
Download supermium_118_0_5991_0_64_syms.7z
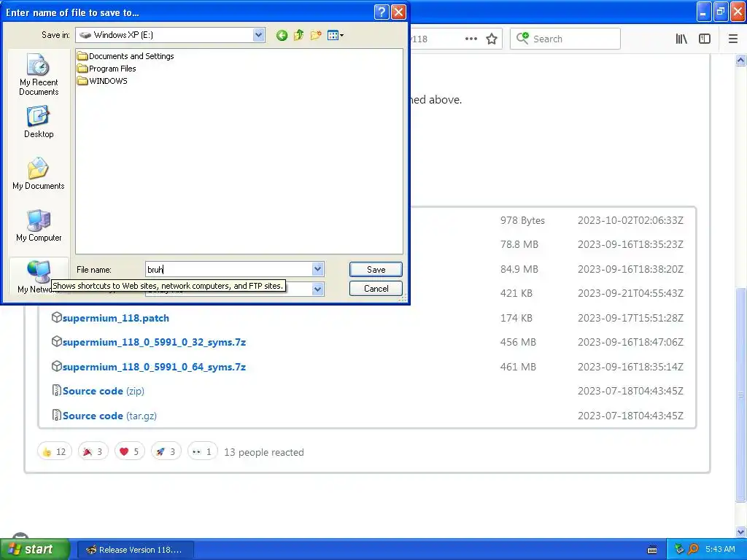coord(155,367)
